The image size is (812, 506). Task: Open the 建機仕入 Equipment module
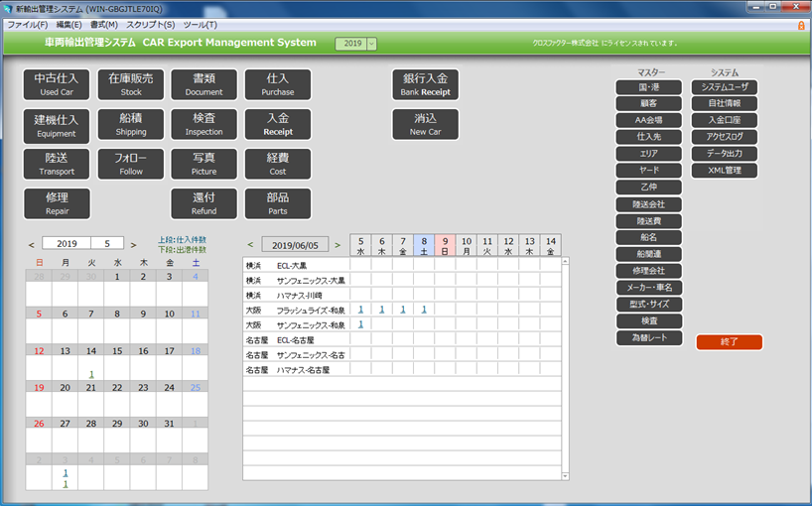click(x=57, y=126)
